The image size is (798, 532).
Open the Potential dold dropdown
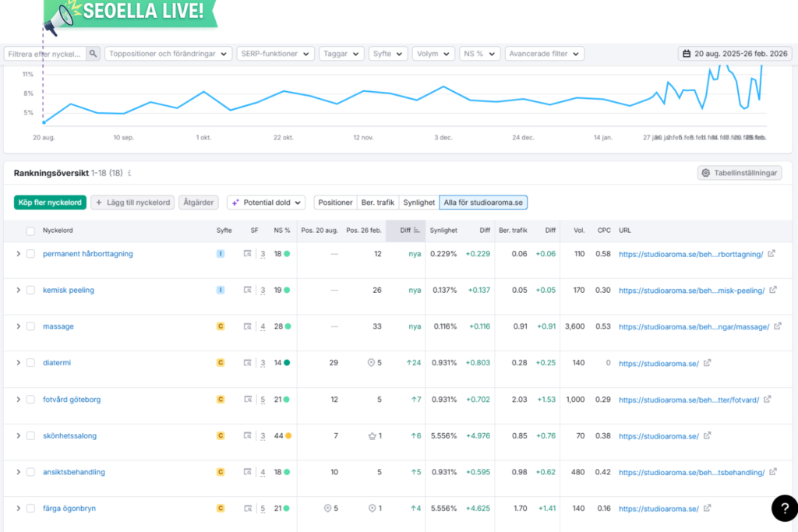[267, 203]
